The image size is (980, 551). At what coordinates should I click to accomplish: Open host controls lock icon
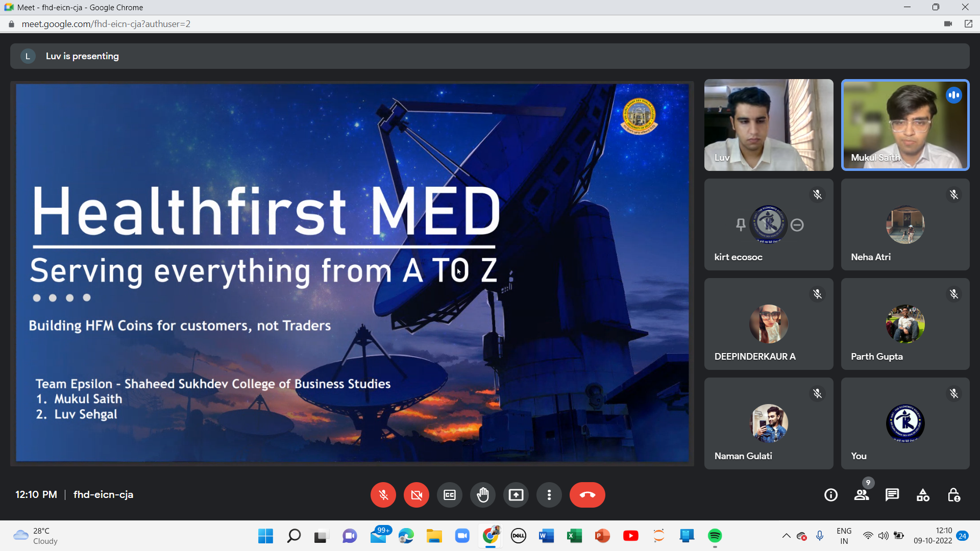953,495
